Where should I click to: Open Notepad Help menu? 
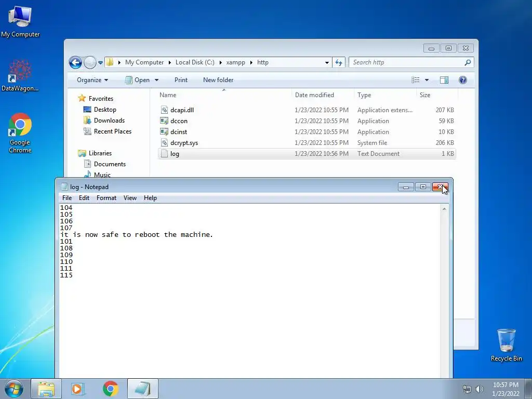click(150, 198)
